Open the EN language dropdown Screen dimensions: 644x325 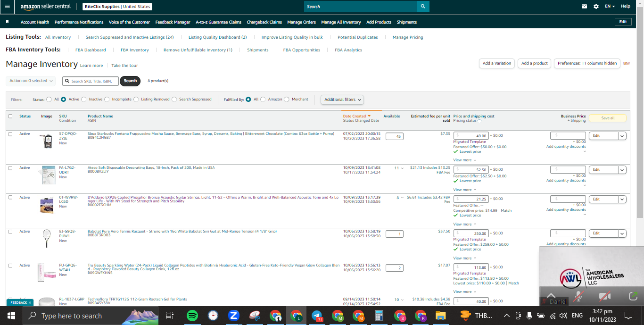(610, 7)
